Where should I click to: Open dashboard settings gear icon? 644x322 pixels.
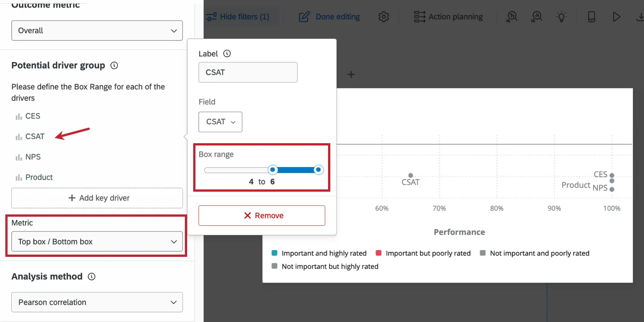[x=383, y=17]
